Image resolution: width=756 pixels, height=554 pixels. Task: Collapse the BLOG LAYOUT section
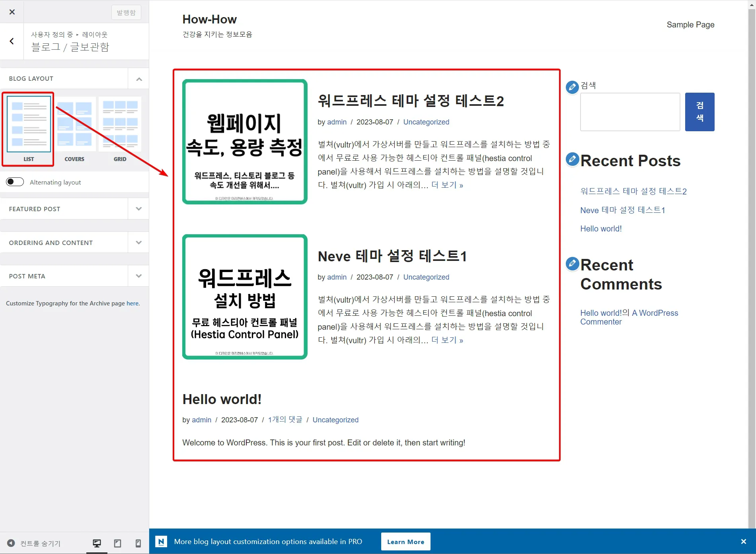[x=139, y=79]
